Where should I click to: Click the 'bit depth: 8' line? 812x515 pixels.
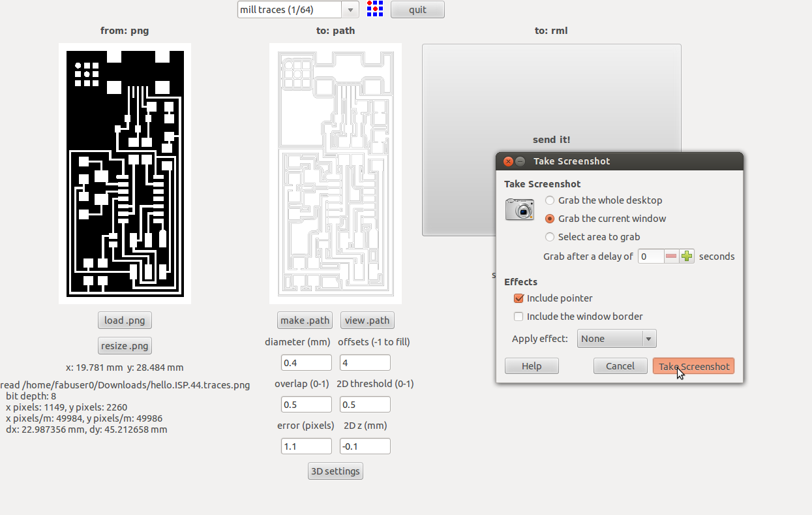pyautogui.click(x=31, y=396)
